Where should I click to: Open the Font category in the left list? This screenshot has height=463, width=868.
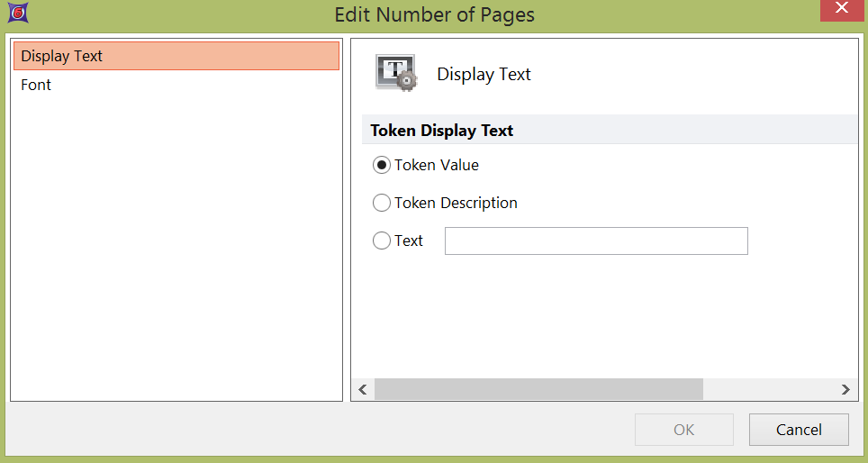(36, 85)
